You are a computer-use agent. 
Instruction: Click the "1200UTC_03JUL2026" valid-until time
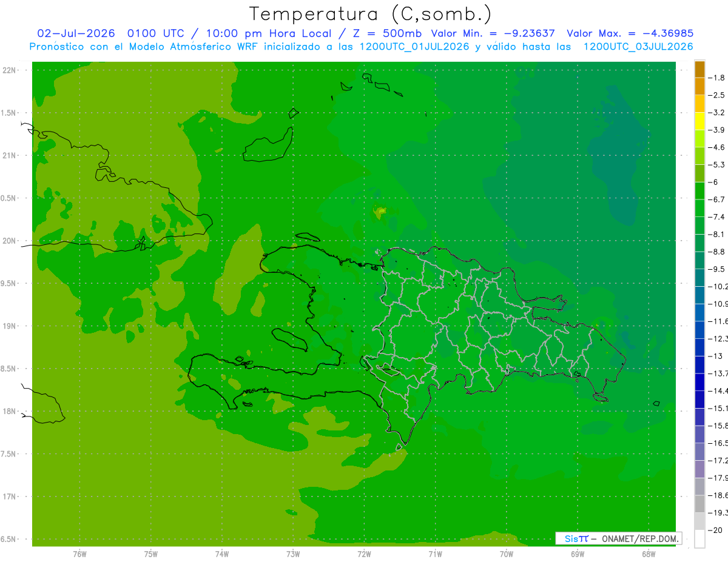(638, 47)
